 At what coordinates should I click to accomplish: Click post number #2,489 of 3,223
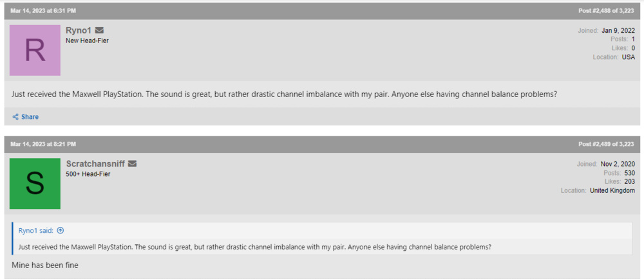[x=605, y=144]
